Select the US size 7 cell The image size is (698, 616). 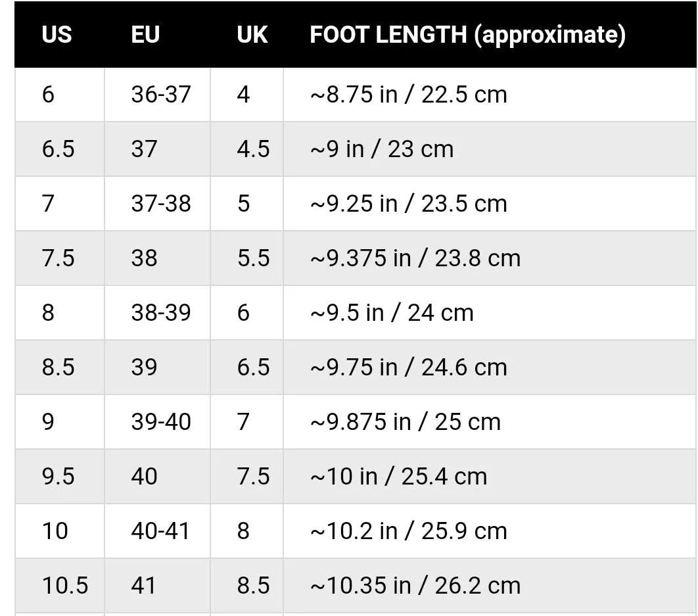[60, 204]
